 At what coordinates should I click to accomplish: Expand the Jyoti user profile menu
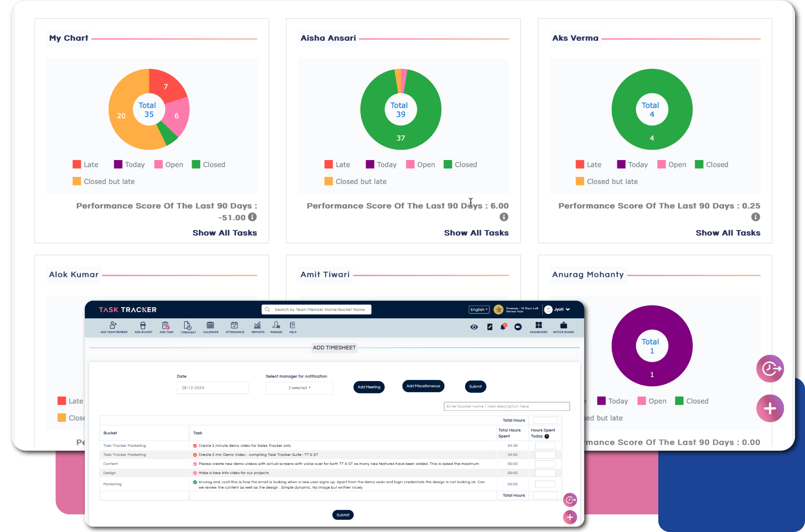point(557,310)
